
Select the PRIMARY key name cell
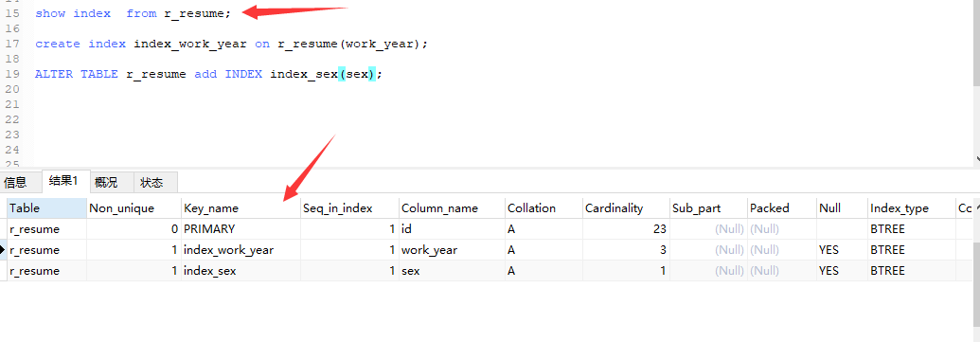point(241,229)
